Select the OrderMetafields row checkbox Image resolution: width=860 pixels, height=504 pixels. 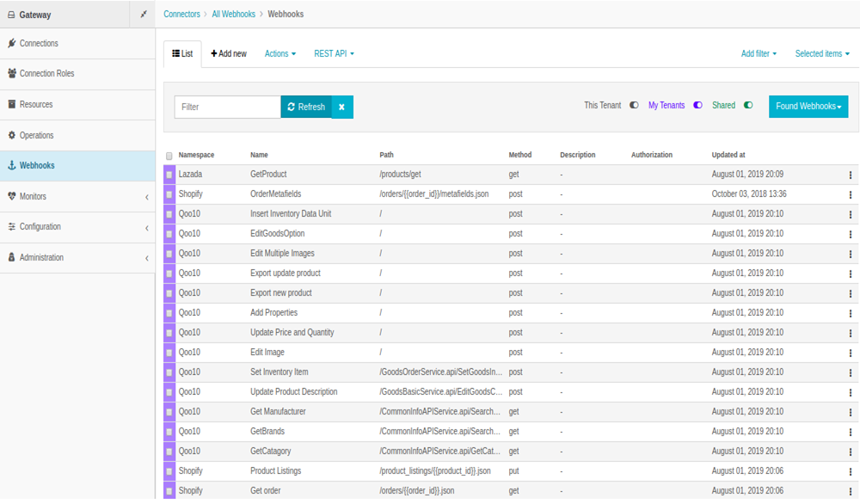169,194
